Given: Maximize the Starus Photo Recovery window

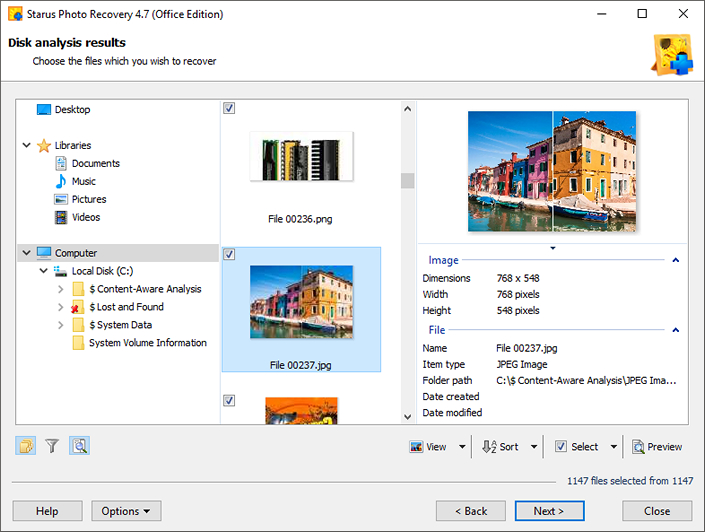Looking at the screenshot, I should pos(642,14).
